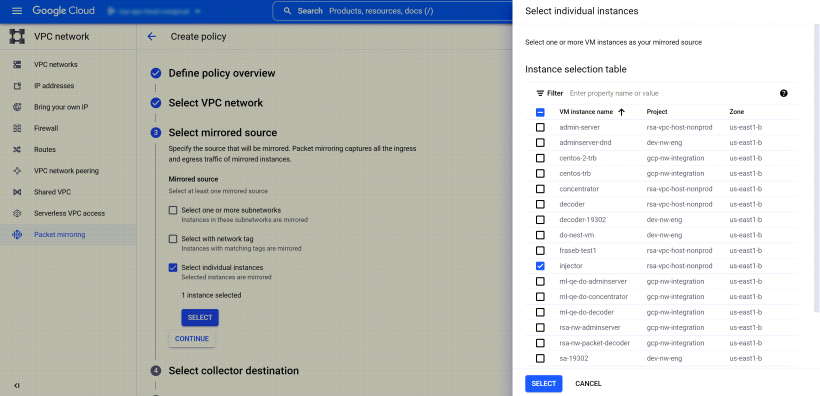Click the centos-trb instance name
The height and width of the screenshot is (396, 820).
[575, 174]
